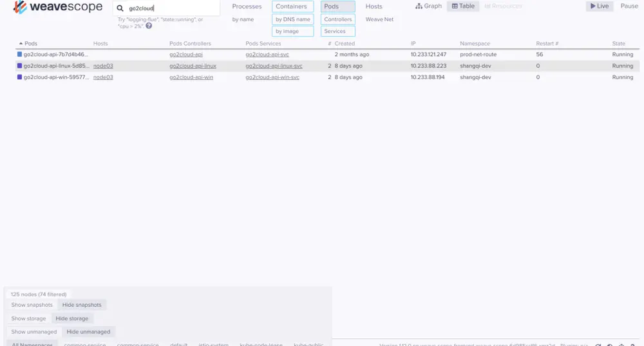Viewport: 644px width, 346px height.
Task: Sort table by Pods column arrow
Action: coord(21,44)
